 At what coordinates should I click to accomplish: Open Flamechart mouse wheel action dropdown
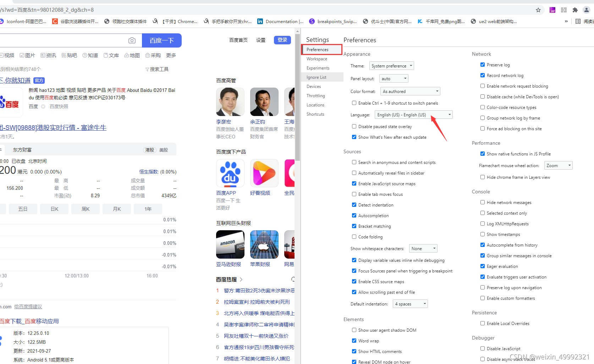(x=559, y=165)
